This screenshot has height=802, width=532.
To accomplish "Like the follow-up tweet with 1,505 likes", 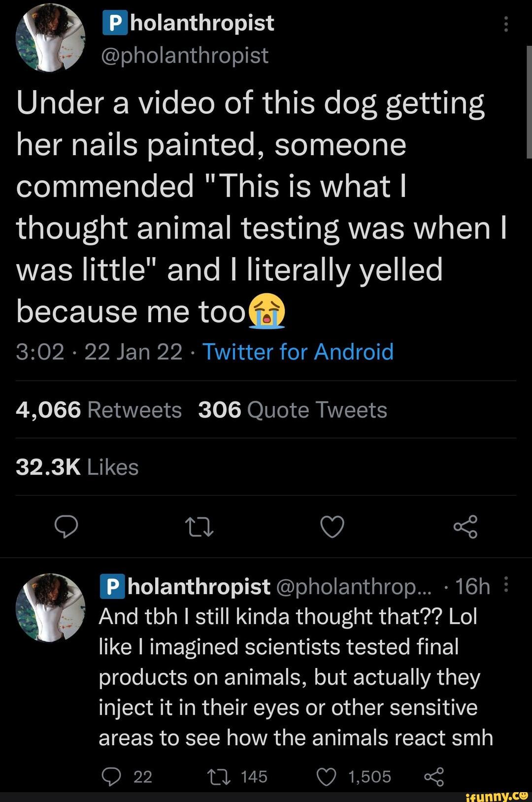I will tap(326, 777).
